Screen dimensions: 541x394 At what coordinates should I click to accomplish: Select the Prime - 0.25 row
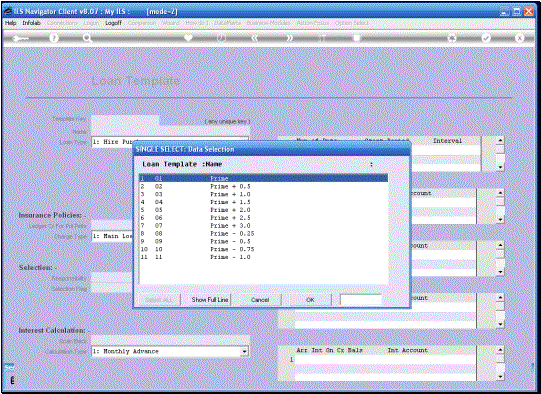coord(264,234)
